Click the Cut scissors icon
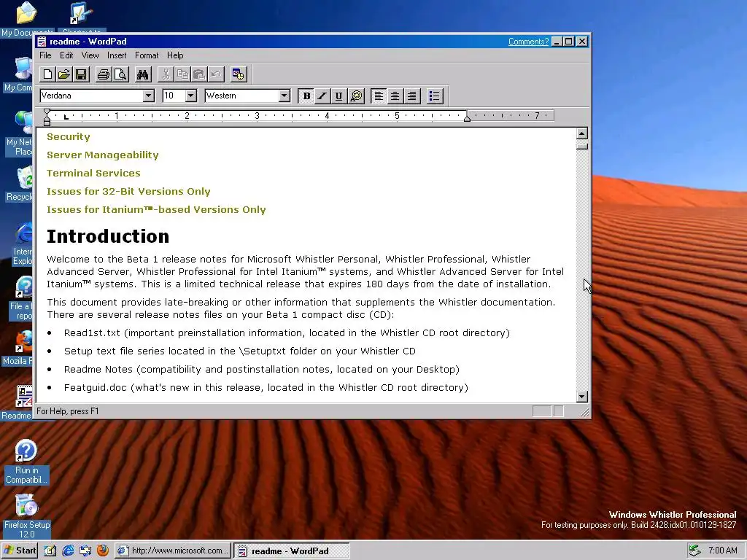Viewport: 747px width, 560px height. tap(166, 74)
